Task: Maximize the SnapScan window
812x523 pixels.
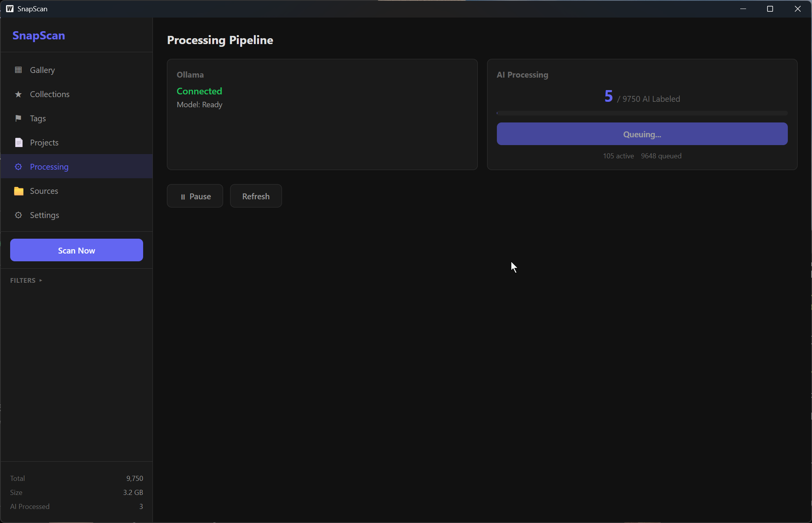Action: click(x=770, y=9)
